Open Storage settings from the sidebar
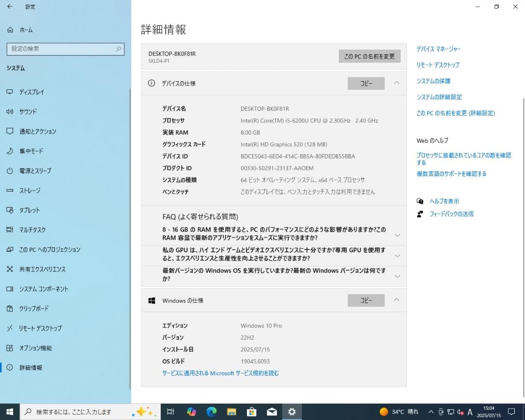This screenshot has height=420, width=525. pos(30,191)
